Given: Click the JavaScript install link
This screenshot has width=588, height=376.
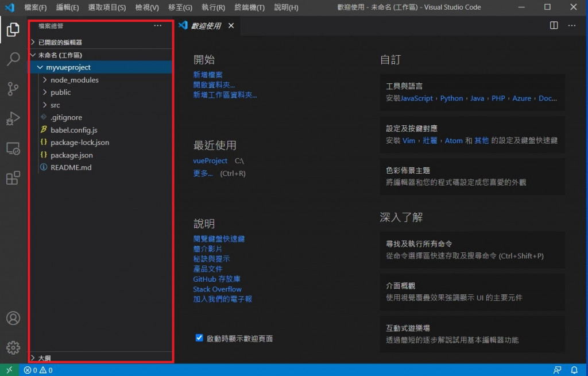Looking at the screenshot, I should [417, 98].
